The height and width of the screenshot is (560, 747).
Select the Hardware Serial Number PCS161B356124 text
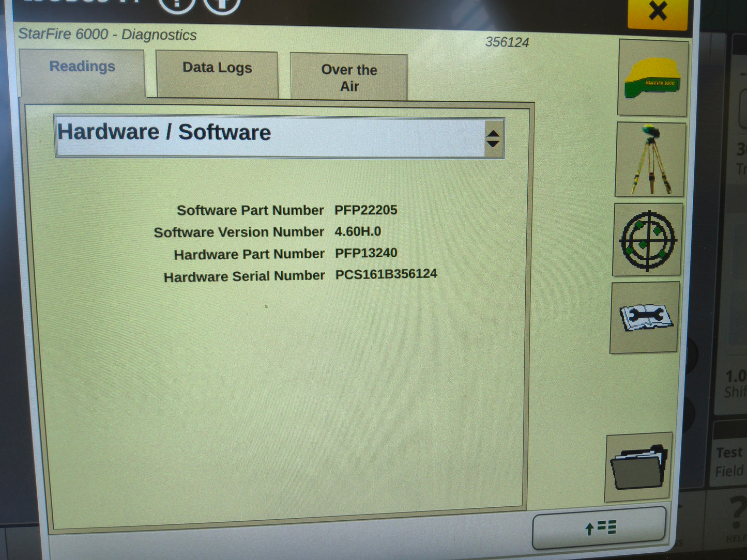click(x=386, y=274)
